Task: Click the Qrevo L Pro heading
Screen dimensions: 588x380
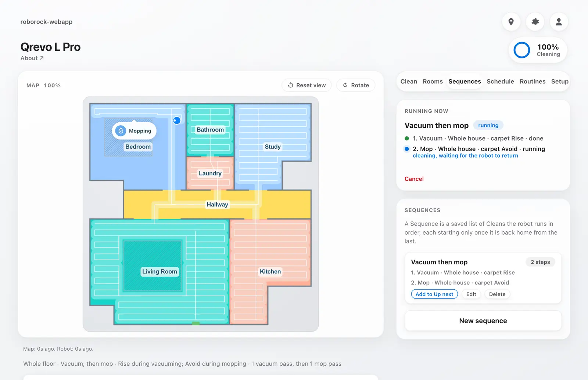Action: coord(50,47)
